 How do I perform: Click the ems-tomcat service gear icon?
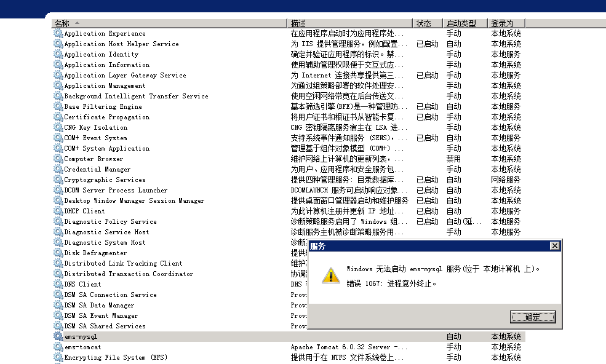point(58,347)
